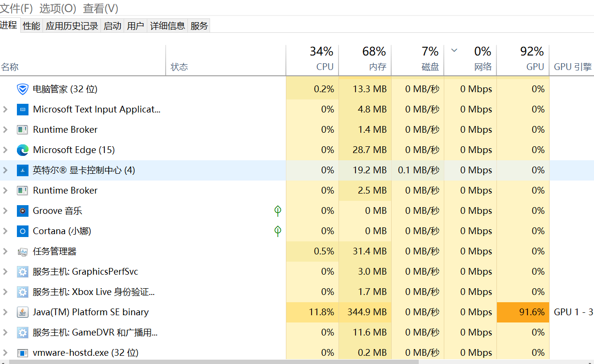Click the Xbox Live 身份验证 gear icon
Viewport: 594px width, 364px height.
coord(23,292)
